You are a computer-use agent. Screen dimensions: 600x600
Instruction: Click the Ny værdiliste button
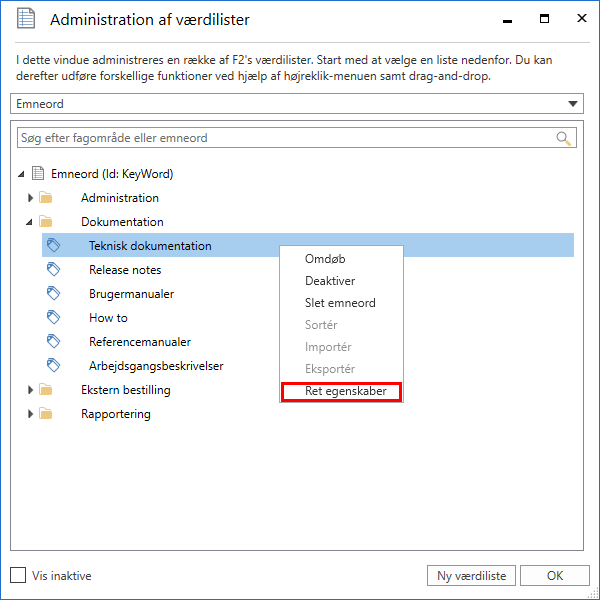[x=471, y=576]
